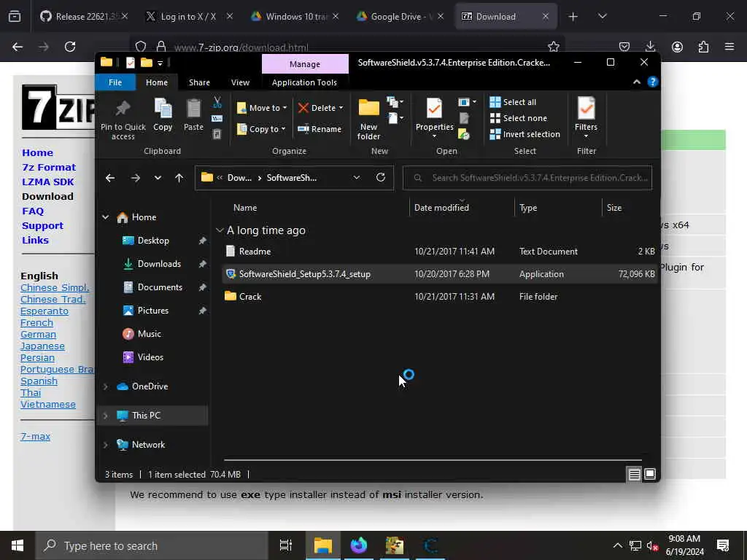747x560 pixels.
Task: Switch to details view icon in status bar
Action: 634,474
